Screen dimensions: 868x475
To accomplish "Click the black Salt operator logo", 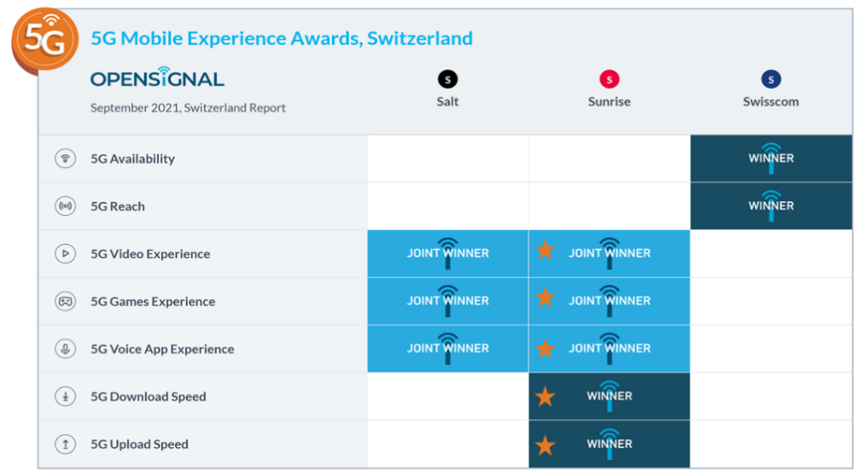I will 447,79.
